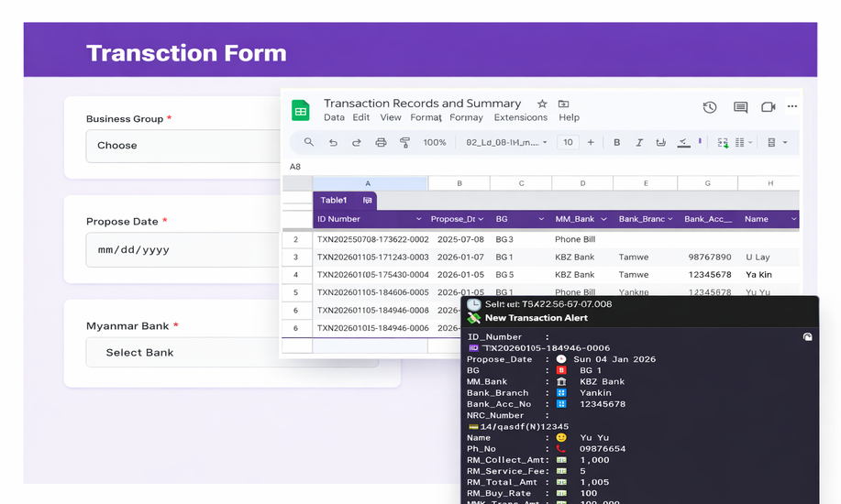Click cell TXN202601105-171243-0003

[x=372, y=257]
